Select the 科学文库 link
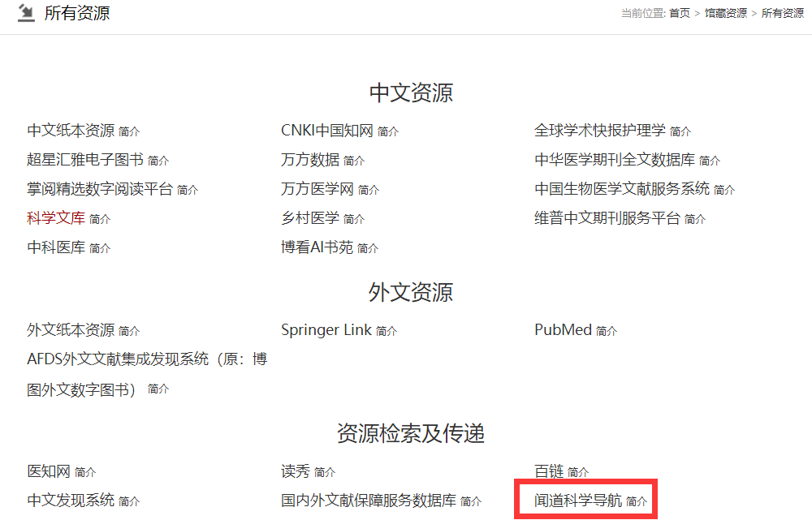Viewport: 812px width, 520px height. (x=56, y=218)
